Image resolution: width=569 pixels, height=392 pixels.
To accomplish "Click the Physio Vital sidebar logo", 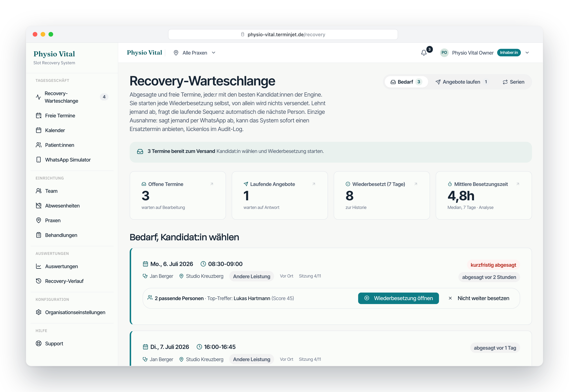I will coord(54,54).
